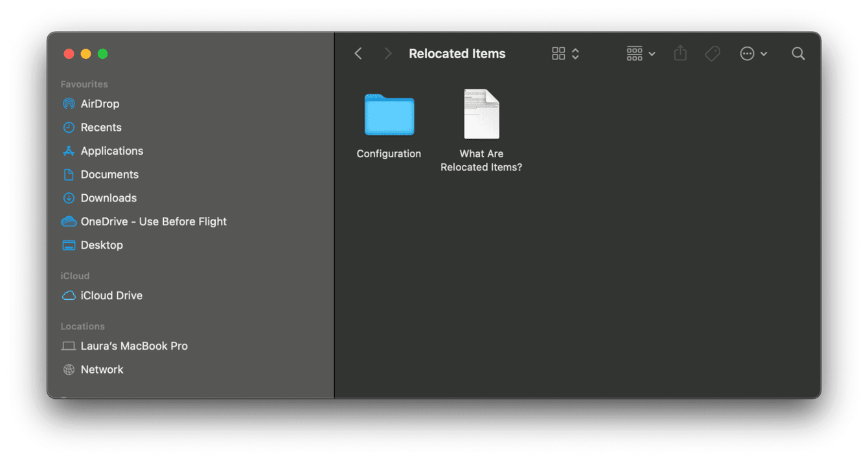The height and width of the screenshot is (461, 868).
Task: Open the grouping options dropdown
Action: pos(641,53)
